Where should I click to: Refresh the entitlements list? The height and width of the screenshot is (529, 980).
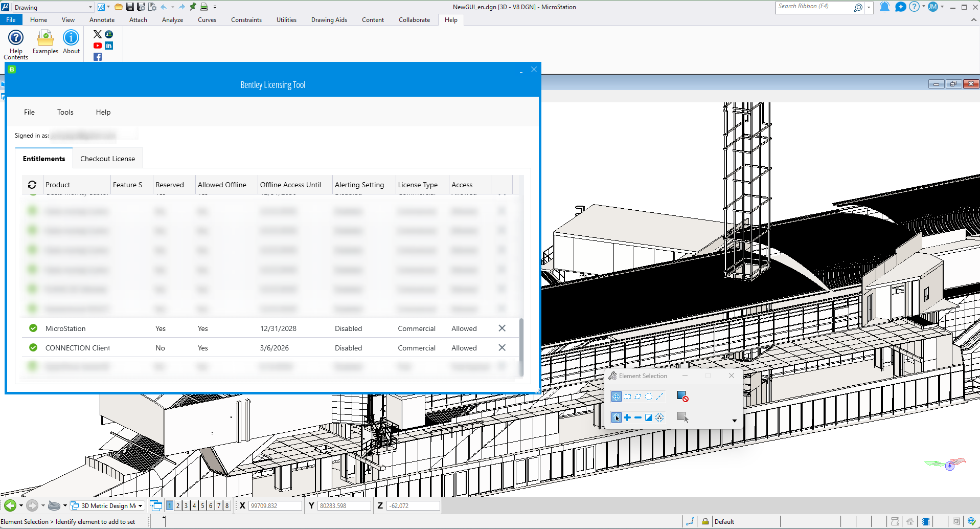point(32,185)
